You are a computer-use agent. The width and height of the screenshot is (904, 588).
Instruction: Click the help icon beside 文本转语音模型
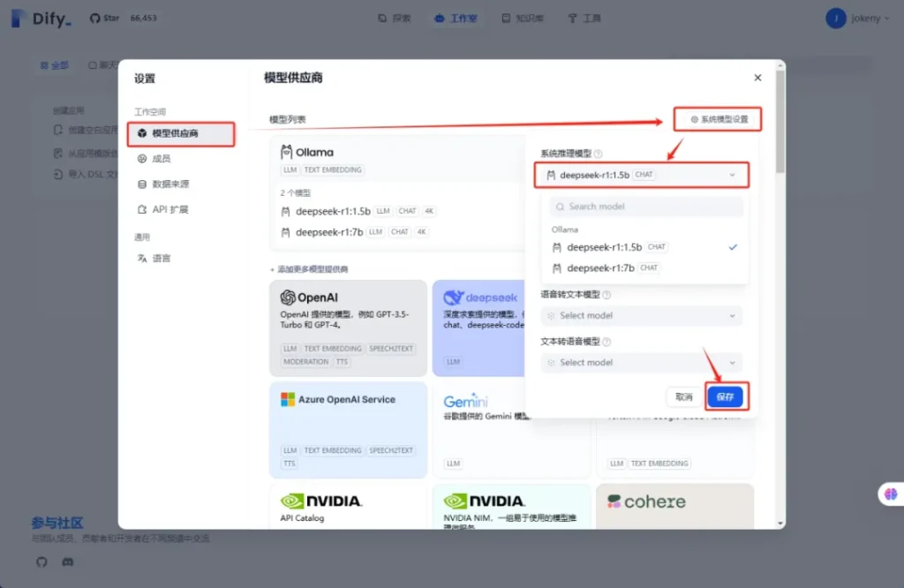point(606,342)
